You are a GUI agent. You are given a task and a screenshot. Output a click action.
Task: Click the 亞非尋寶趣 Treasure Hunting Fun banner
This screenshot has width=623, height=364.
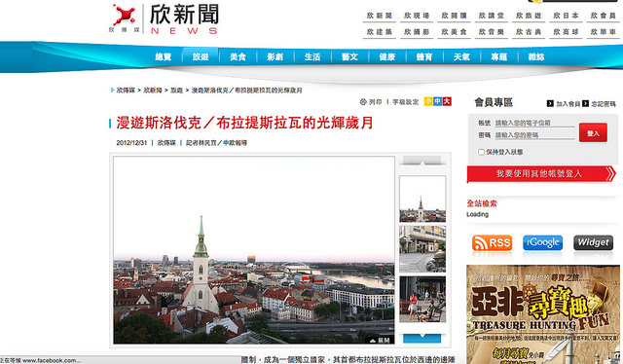(x=543, y=314)
